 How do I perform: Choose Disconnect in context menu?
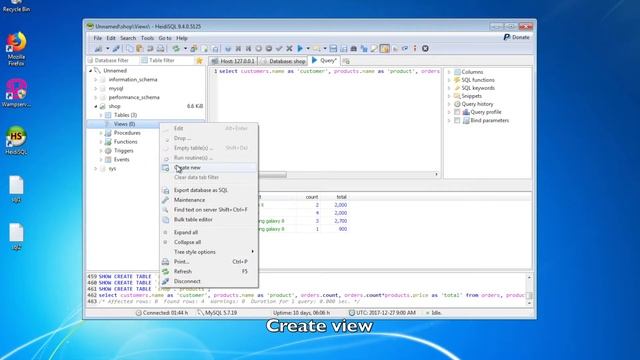(209, 281)
